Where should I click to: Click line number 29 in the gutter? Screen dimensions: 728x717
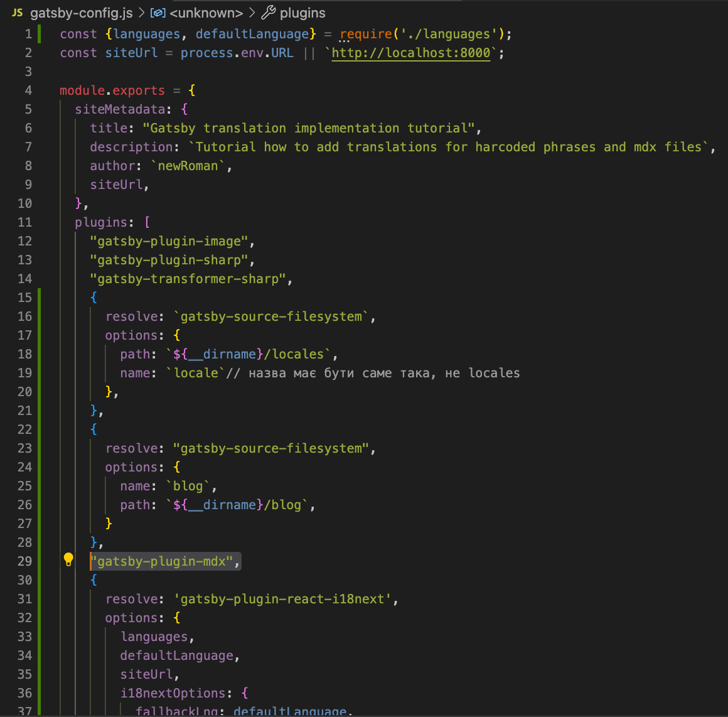click(24, 561)
